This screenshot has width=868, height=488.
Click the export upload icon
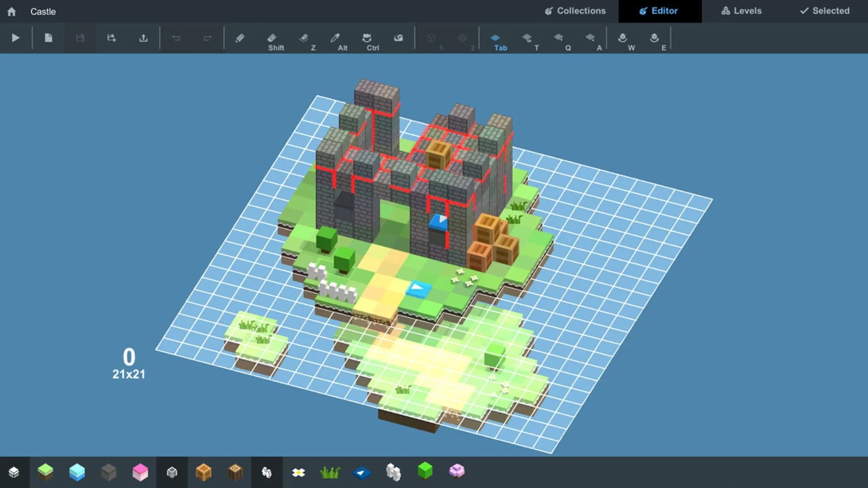(143, 38)
